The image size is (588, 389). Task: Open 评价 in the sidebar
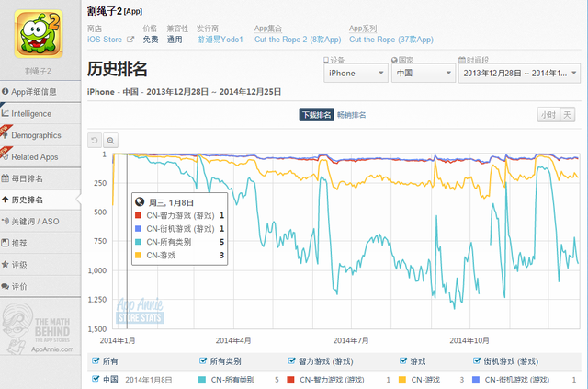tap(40, 287)
